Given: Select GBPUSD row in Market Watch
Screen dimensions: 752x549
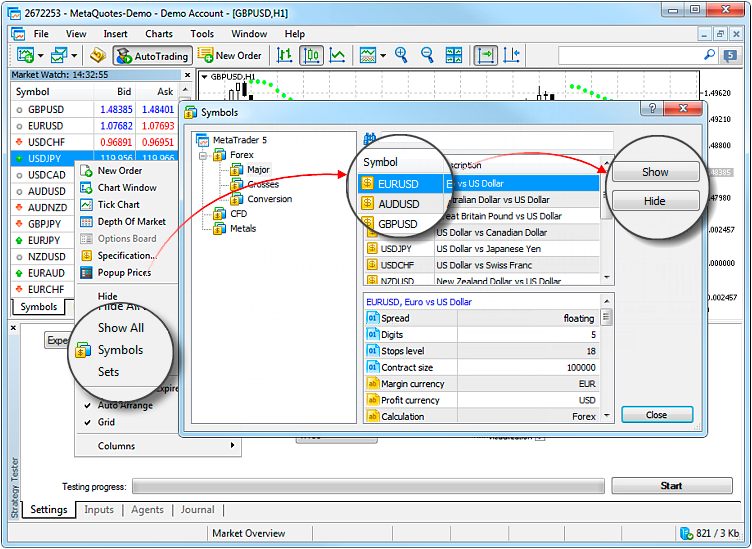Looking at the screenshot, I should 94,109.
